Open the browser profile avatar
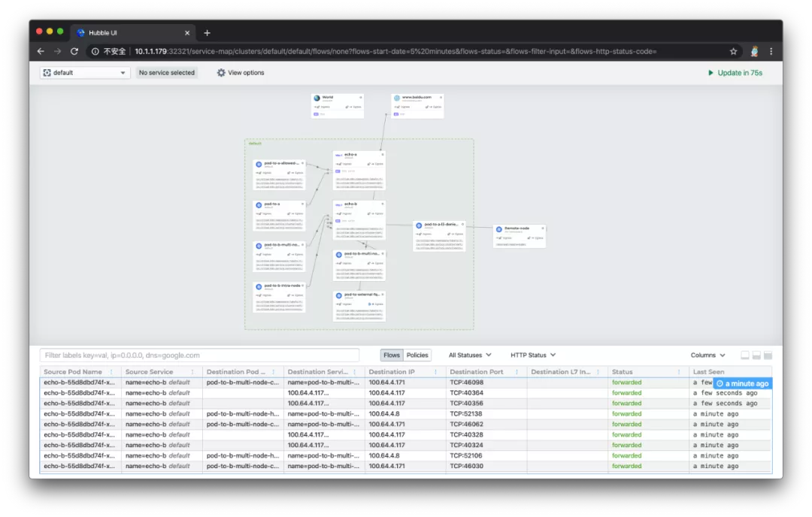812x517 pixels. [755, 51]
